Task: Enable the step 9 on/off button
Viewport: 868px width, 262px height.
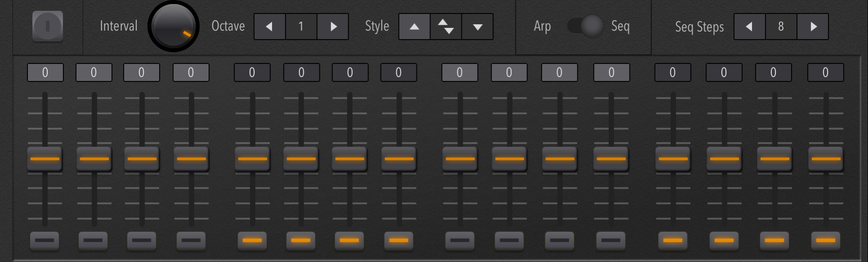Action: pos(460,240)
